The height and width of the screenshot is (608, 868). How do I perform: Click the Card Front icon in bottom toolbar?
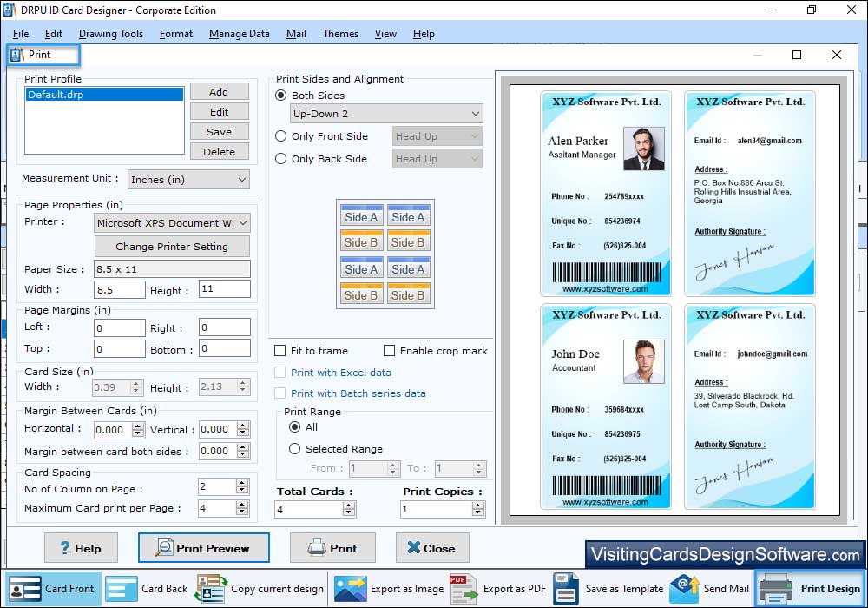click(25, 589)
